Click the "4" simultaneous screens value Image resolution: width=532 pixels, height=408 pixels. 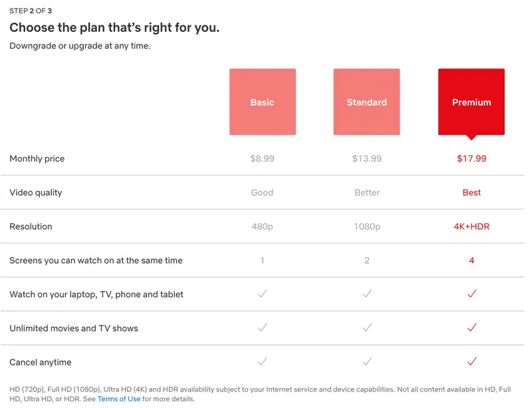tap(471, 260)
